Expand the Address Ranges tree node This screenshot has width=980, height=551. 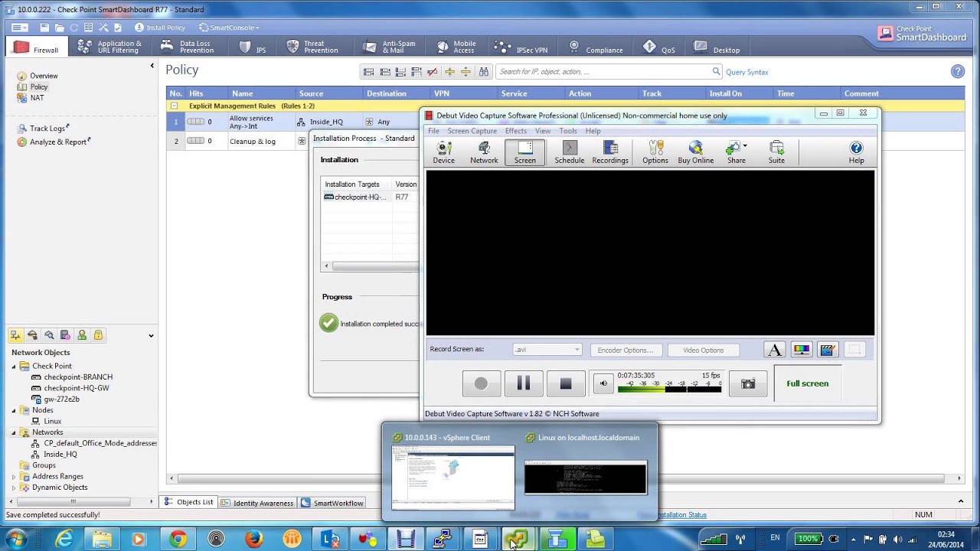(14, 477)
